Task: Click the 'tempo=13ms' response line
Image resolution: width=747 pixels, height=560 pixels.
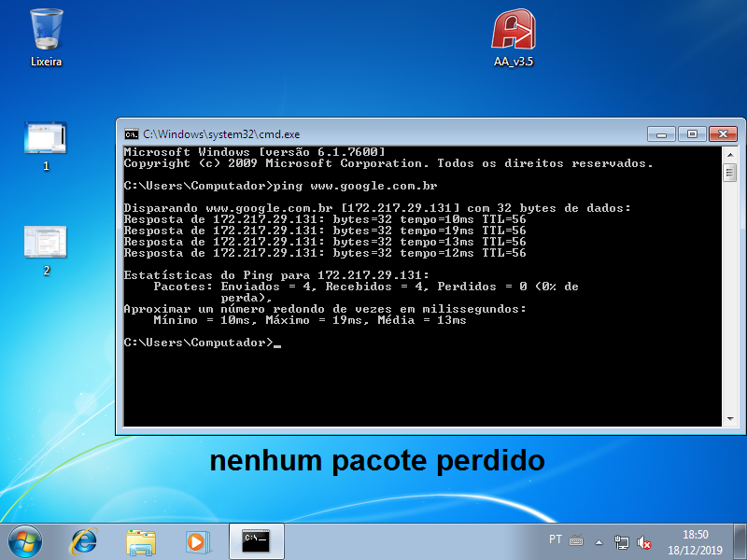Action: click(x=325, y=242)
